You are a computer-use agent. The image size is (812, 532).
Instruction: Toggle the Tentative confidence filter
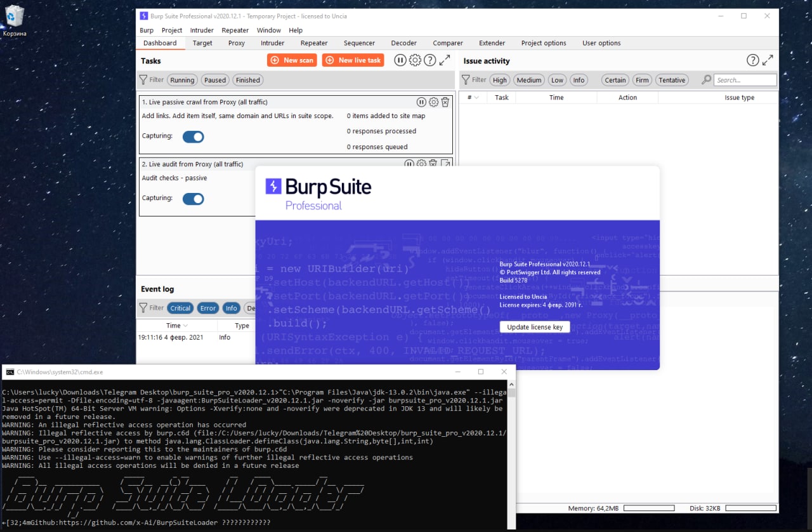(x=672, y=80)
